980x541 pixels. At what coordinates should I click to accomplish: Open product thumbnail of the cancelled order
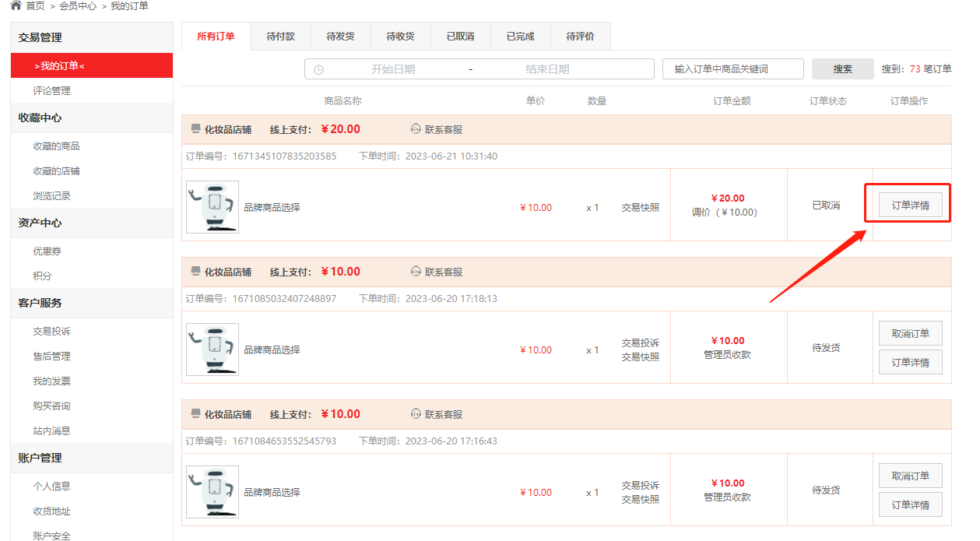(213, 207)
